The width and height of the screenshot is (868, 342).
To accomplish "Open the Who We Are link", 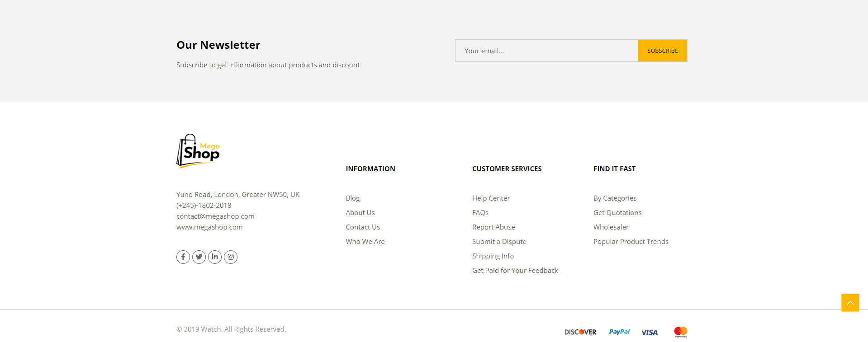I will point(365,242).
